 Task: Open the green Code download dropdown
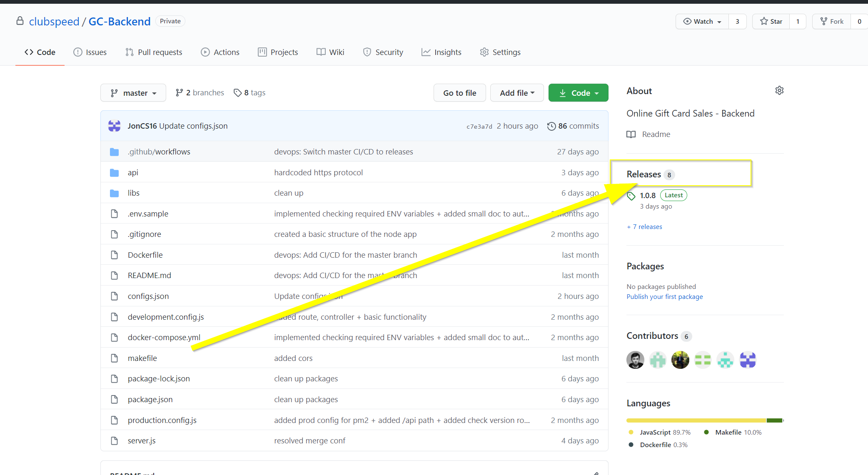coord(579,93)
